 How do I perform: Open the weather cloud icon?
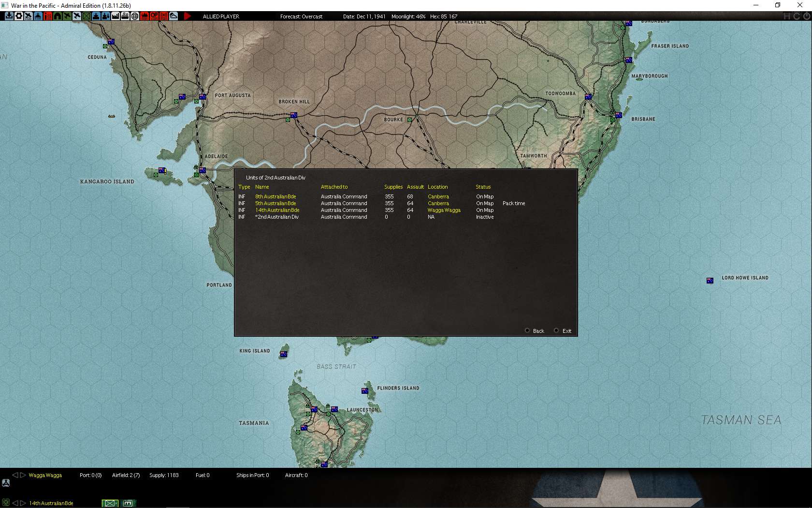pyautogui.click(x=174, y=16)
